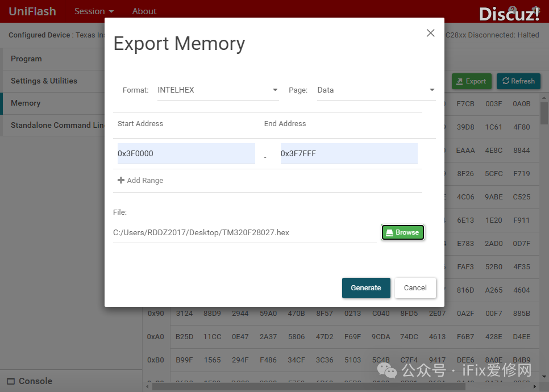This screenshot has height=392, width=549.
Task: Click the Generate button
Action: pos(365,288)
